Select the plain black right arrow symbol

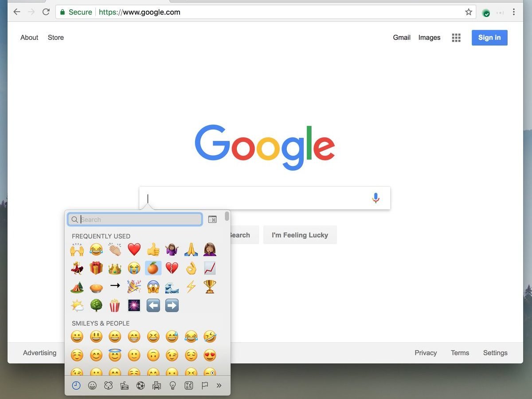point(115,286)
